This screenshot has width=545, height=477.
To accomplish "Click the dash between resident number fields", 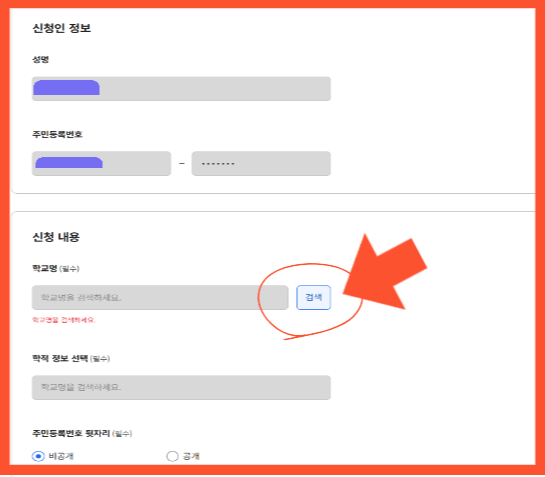I will click(181, 163).
